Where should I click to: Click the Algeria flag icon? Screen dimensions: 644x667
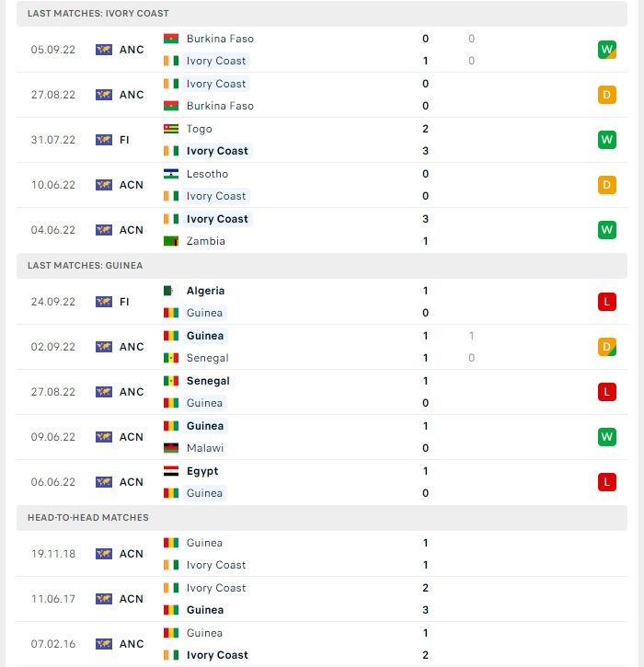[171, 291]
